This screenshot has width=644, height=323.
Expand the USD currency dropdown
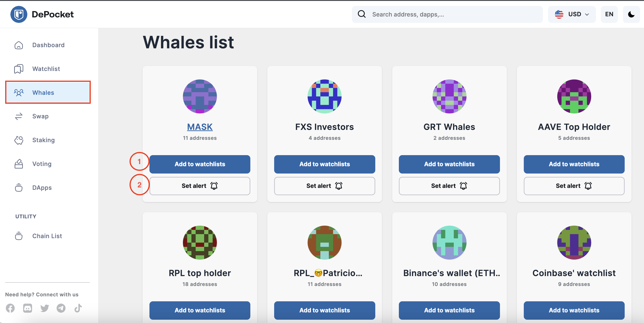pos(572,14)
